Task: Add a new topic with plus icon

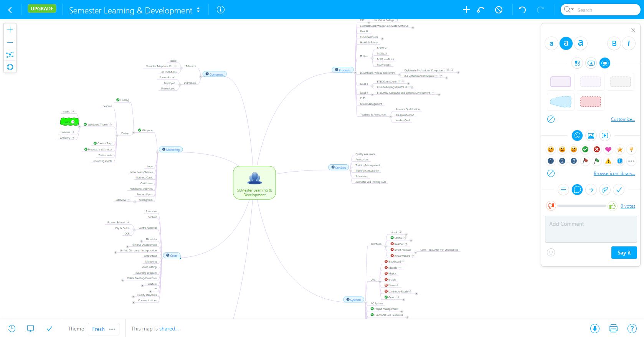Action: [x=466, y=10]
